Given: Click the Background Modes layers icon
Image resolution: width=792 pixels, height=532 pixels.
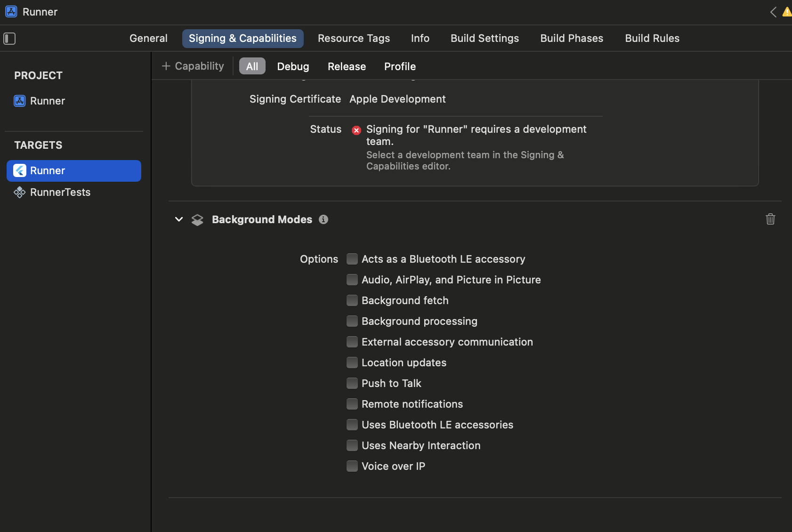Looking at the screenshot, I should click(x=197, y=220).
